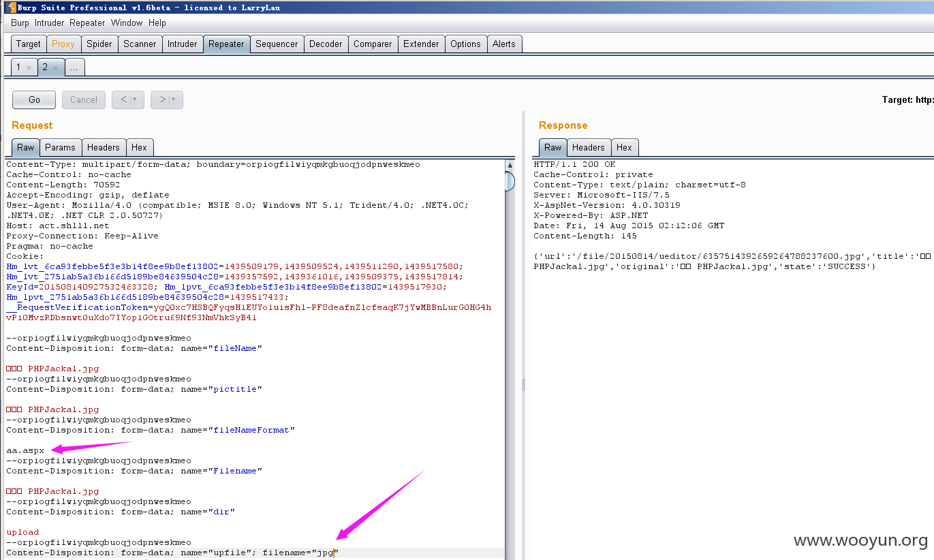Switch the Request to the Headers view
Screen dimensions: 934x560
104,147
